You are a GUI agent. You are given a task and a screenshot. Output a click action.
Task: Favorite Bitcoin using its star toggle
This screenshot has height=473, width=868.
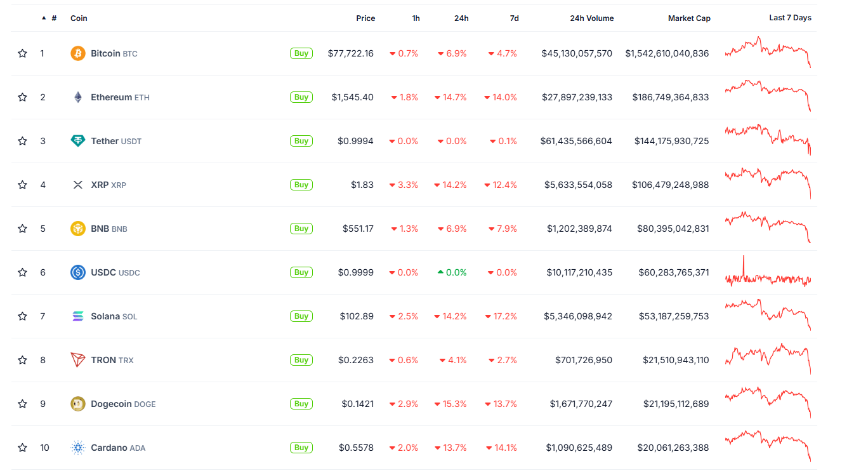coord(22,53)
